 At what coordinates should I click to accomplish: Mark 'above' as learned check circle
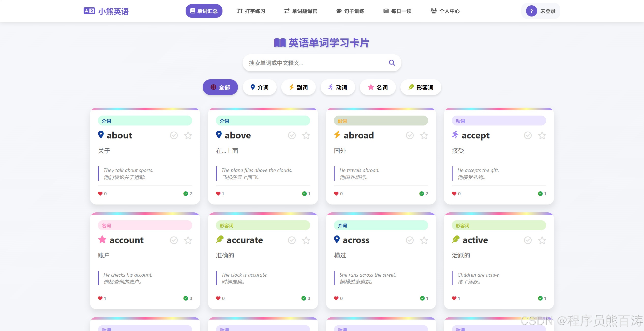tap(292, 135)
